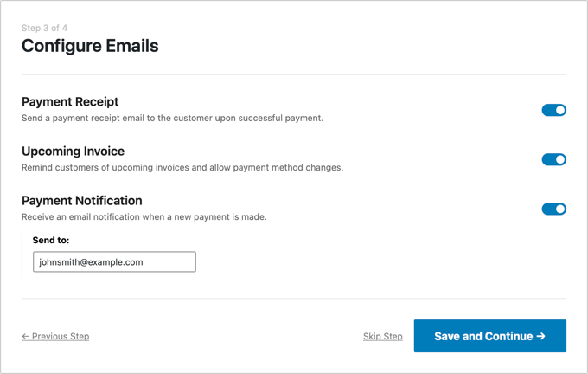This screenshot has width=588, height=374.
Task: Click the right arrow in Save and Continue
Action: tap(540, 336)
